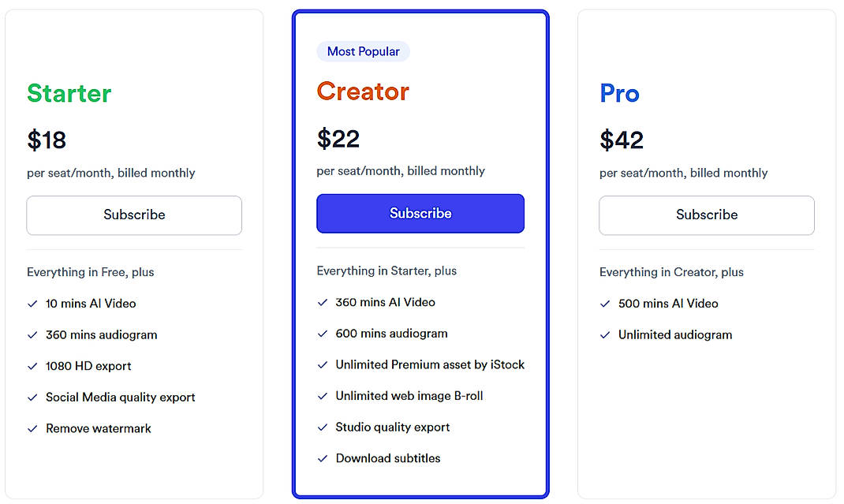Click the checkmark beside 1080 HD export
The image size is (844, 504).
(32, 366)
